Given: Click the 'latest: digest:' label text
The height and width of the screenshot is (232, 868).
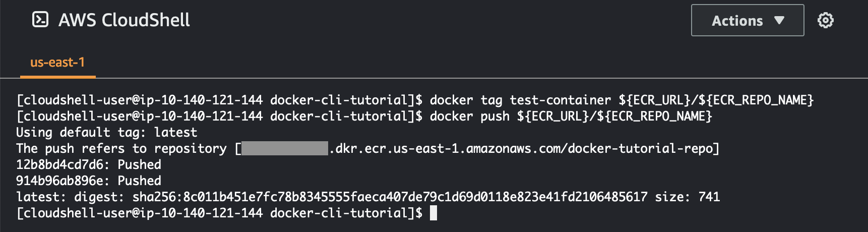Looking at the screenshot, I should 70,197.
